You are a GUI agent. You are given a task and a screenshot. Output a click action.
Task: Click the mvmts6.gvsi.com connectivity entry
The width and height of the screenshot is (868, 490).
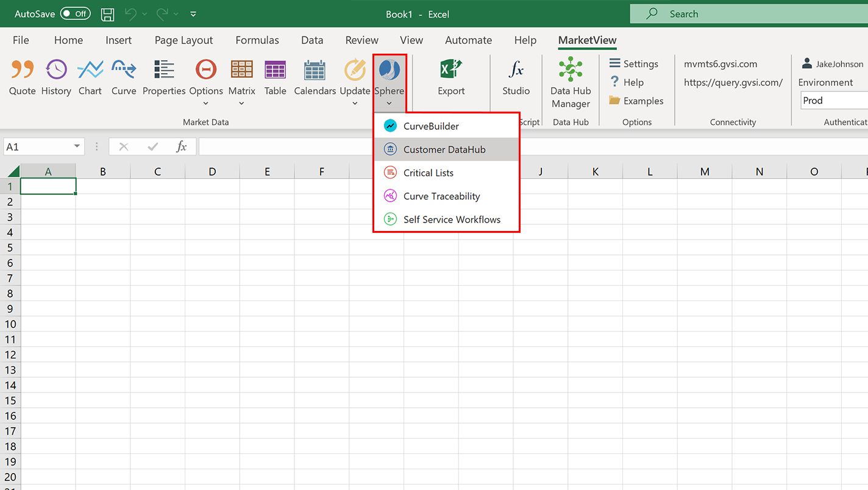[720, 64]
